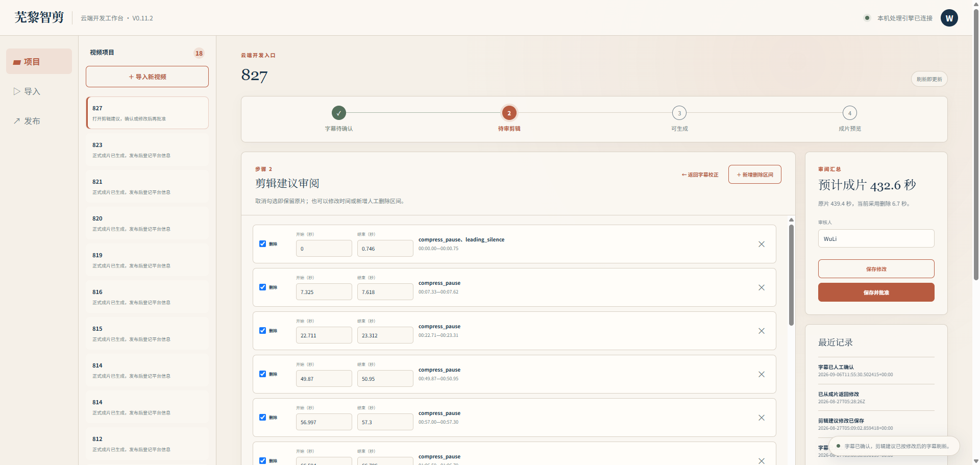
Task: Uncheck 删除 for segment starting 7.325
Action: point(262,287)
